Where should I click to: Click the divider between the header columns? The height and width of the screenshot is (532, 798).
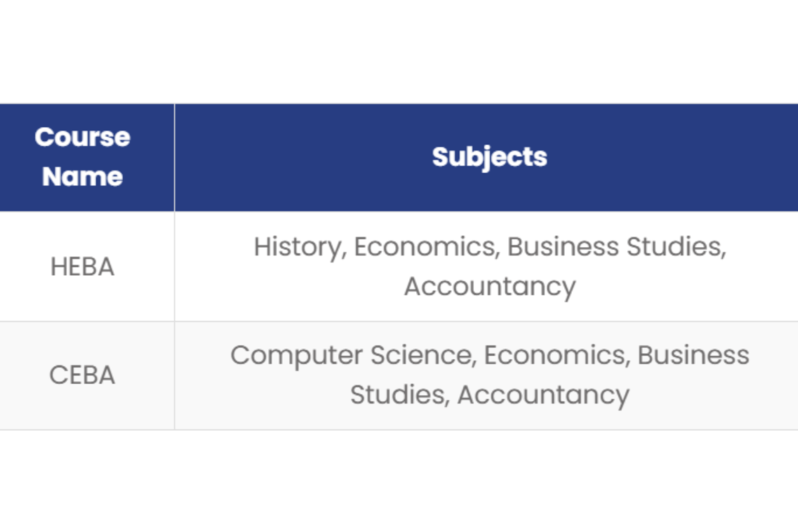click(175, 157)
